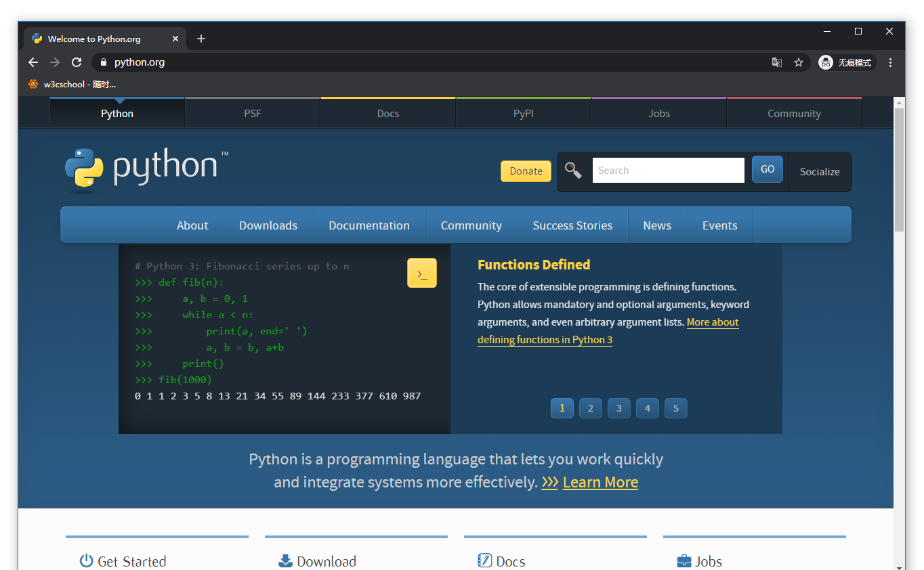
Task: Open the Events menu
Action: pos(719,225)
